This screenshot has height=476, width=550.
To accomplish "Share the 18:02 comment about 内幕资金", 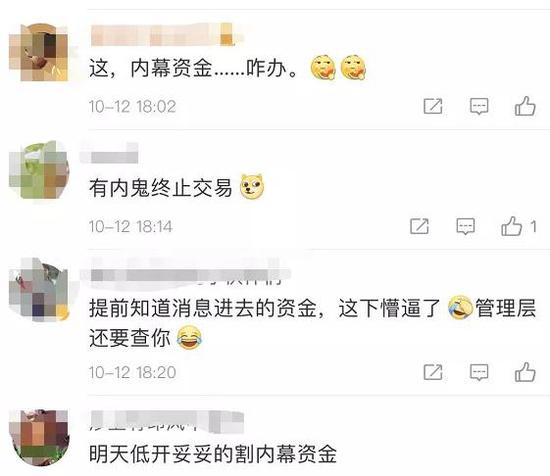I will click(432, 106).
